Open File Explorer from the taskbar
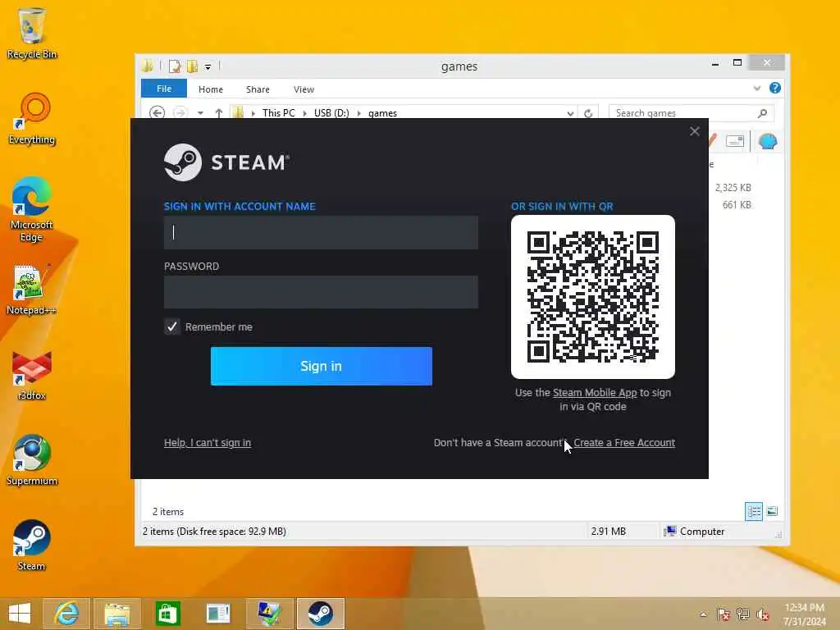Viewport: 840px width, 630px height. coord(116,614)
